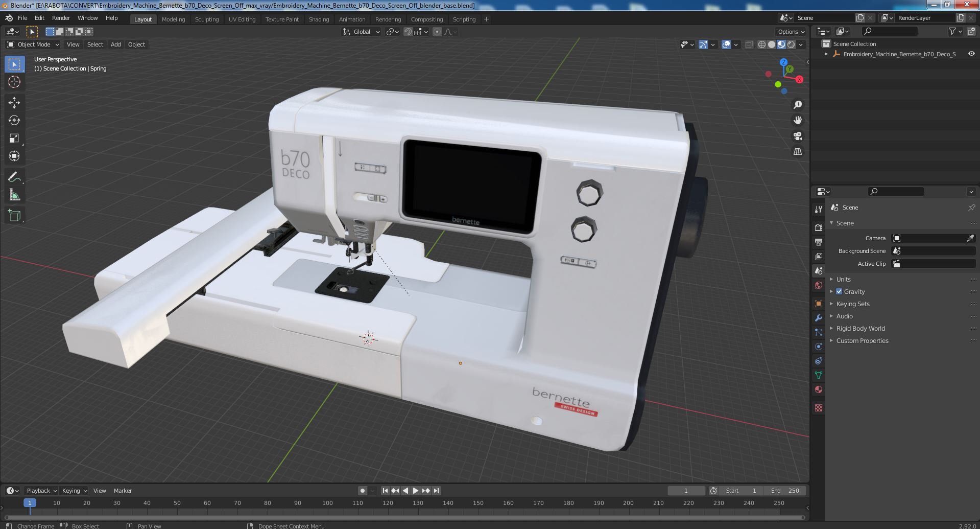The height and width of the screenshot is (529, 980).
Task: Activate the Rotate tool
Action: coord(14,120)
